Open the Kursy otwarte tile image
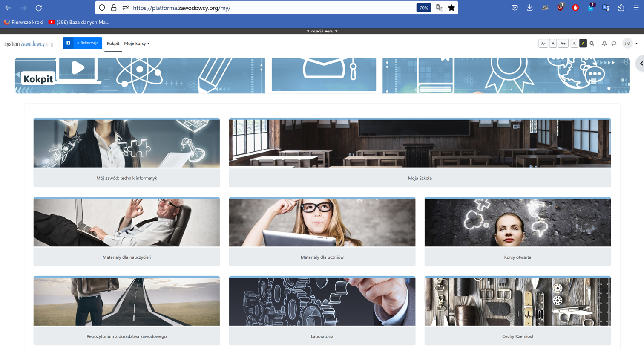This screenshot has width=644, height=350. pos(517,222)
